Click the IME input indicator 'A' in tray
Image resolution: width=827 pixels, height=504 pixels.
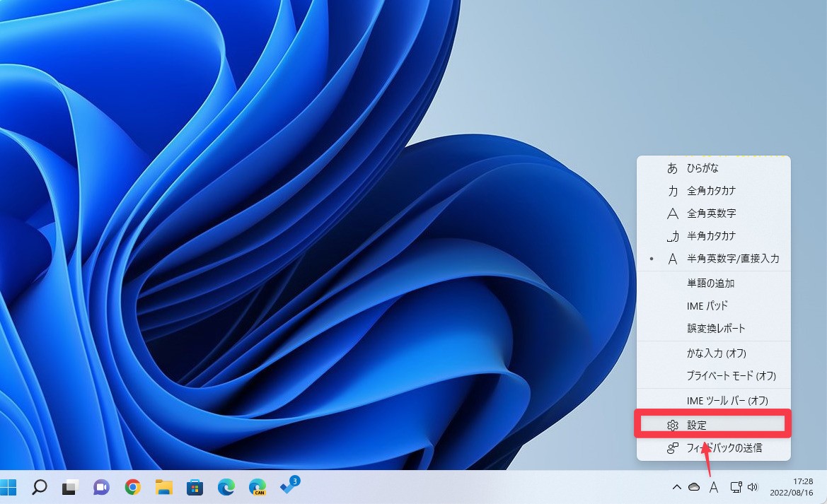(714, 487)
